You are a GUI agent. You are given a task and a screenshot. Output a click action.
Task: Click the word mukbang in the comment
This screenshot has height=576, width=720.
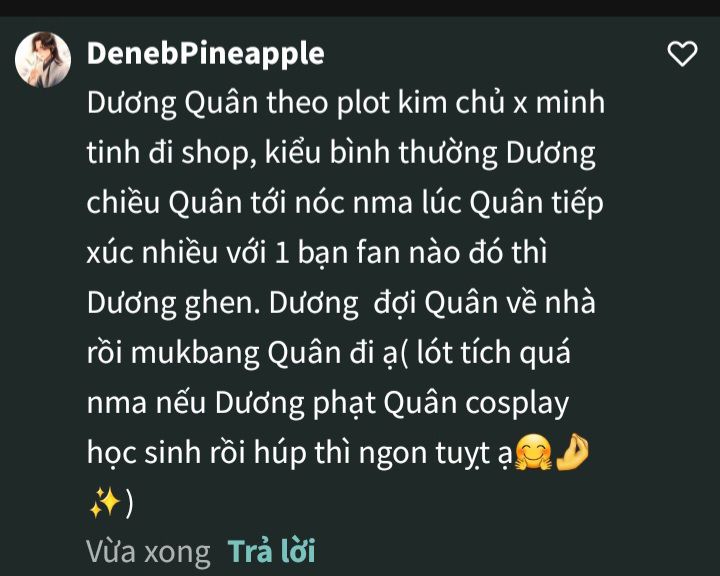pyautogui.click(x=195, y=353)
